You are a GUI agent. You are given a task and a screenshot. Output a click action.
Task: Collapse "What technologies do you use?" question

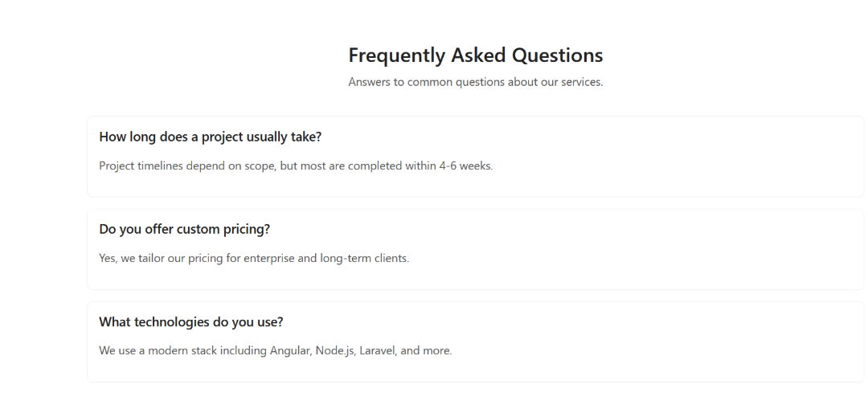click(191, 322)
